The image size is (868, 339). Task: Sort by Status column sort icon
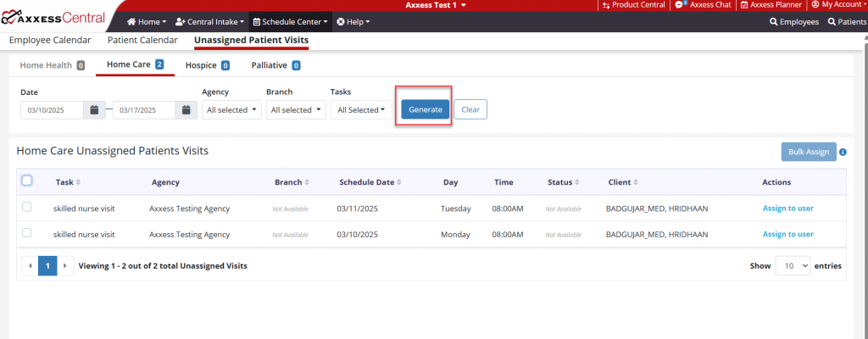pos(576,182)
